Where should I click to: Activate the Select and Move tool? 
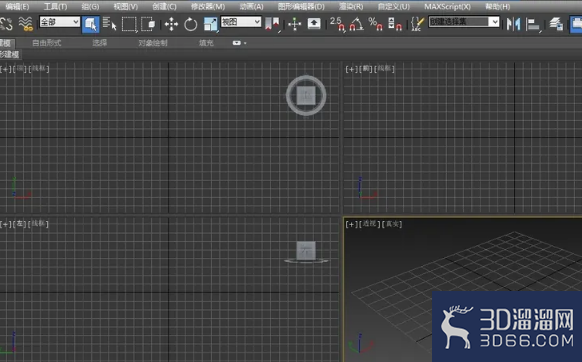(171, 25)
